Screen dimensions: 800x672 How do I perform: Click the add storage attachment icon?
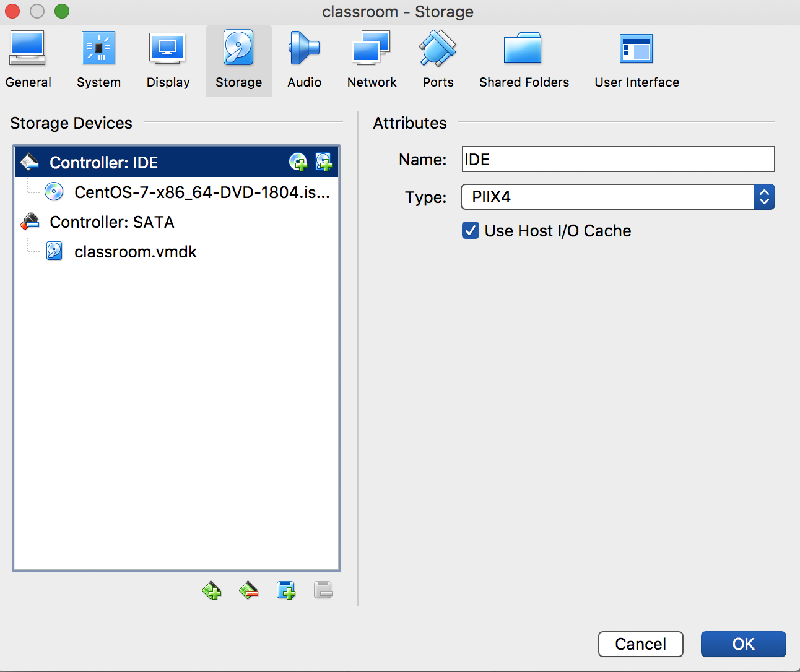(286, 590)
